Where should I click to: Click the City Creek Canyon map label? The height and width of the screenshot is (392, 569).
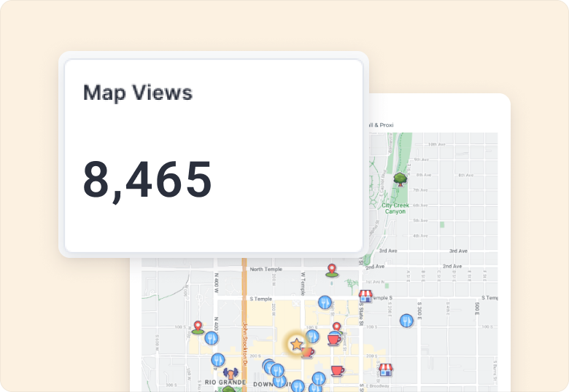pos(395,208)
